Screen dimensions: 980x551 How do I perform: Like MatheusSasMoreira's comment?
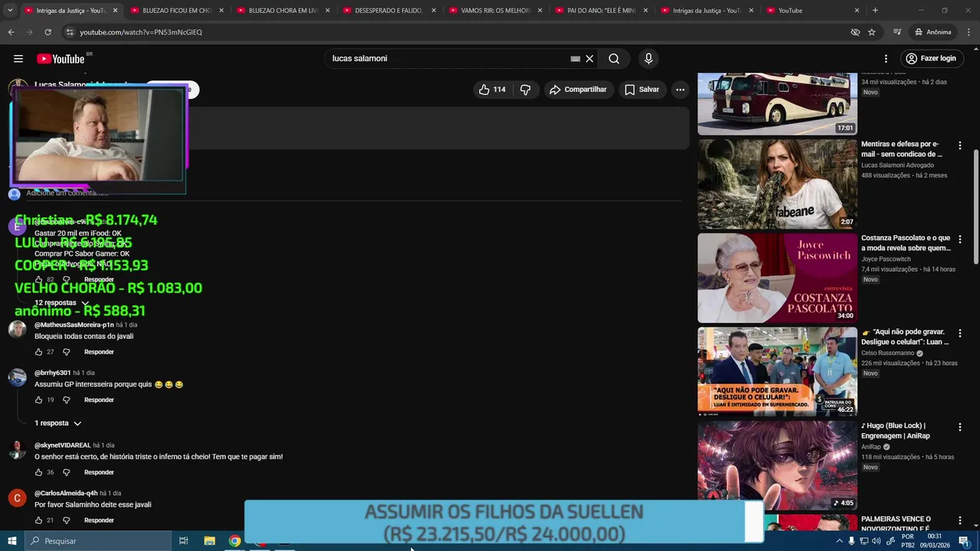38,352
